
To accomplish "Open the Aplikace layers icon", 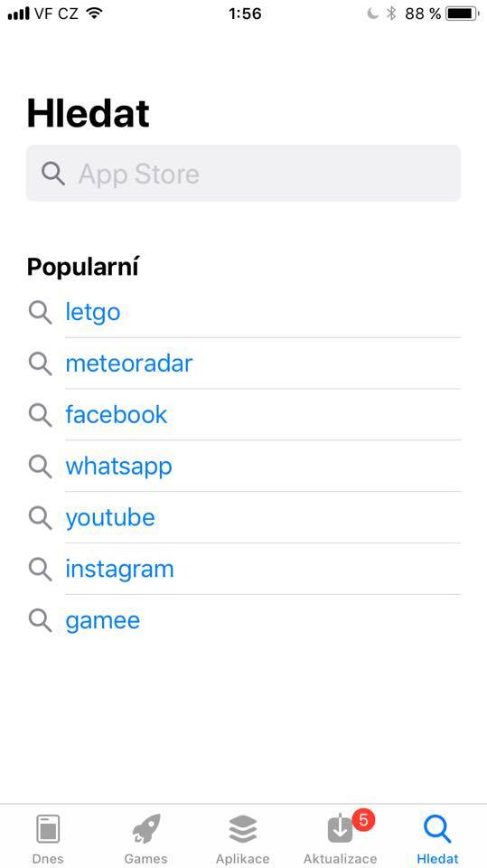I will coord(243,830).
